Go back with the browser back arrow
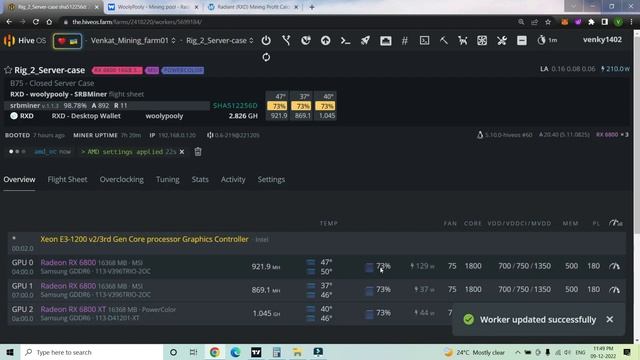 click(x=9, y=22)
